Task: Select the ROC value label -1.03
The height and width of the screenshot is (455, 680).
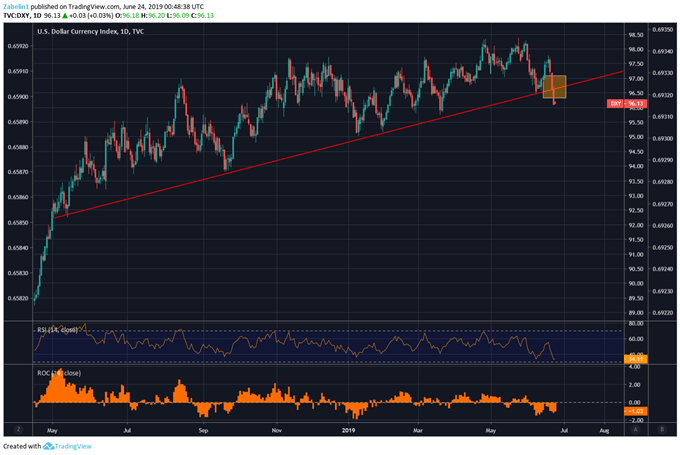Action: (636, 411)
